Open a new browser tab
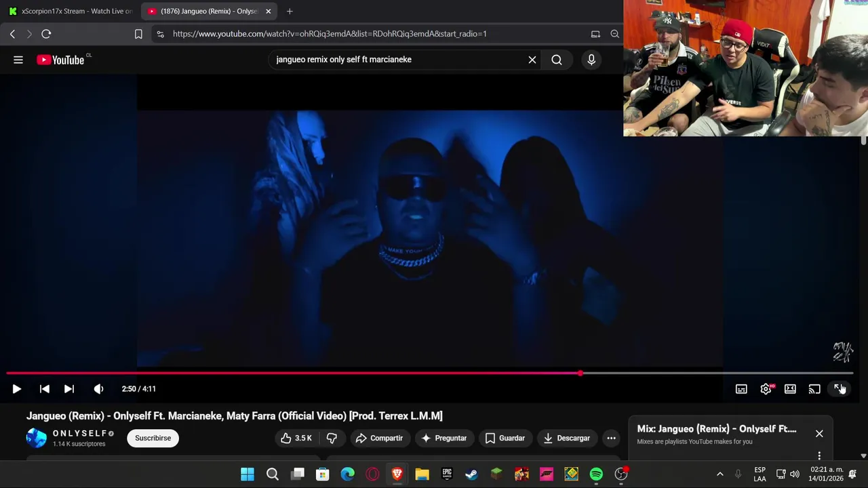868x488 pixels. point(290,11)
